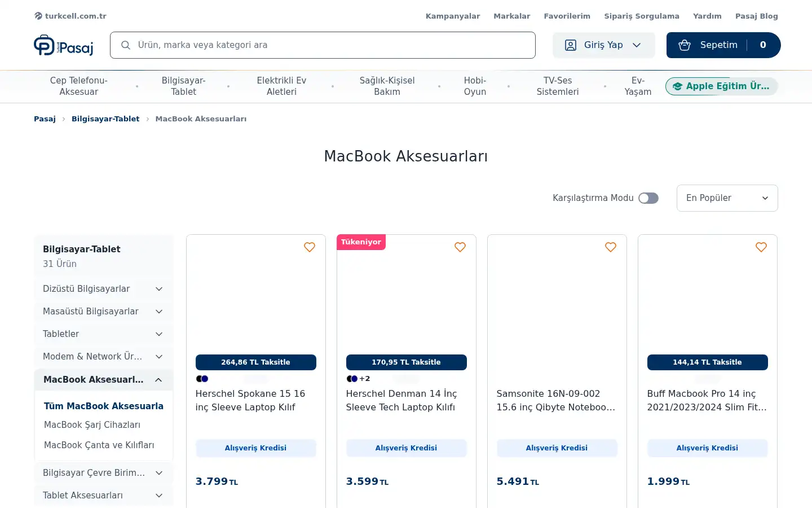Click Apple Eğitim Ürünleri button
Viewport: 812px width, 508px height.
coord(722,86)
